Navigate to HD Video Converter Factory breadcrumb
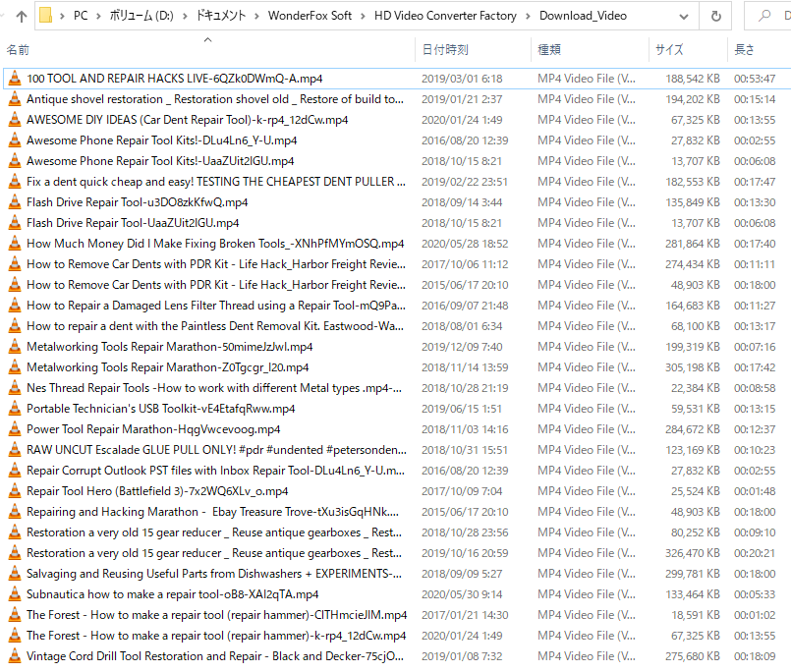This screenshot has width=791, height=672. (x=445, y=16)
